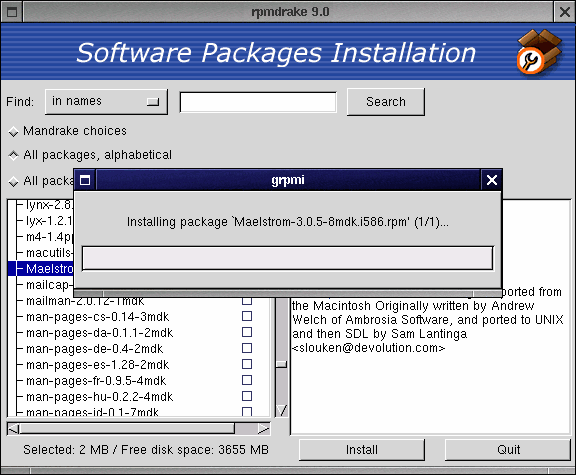
Task: Select man-pages-fr-0.9.5-4mdk package name
Action: pyautogui.click(x=96, y=381)
